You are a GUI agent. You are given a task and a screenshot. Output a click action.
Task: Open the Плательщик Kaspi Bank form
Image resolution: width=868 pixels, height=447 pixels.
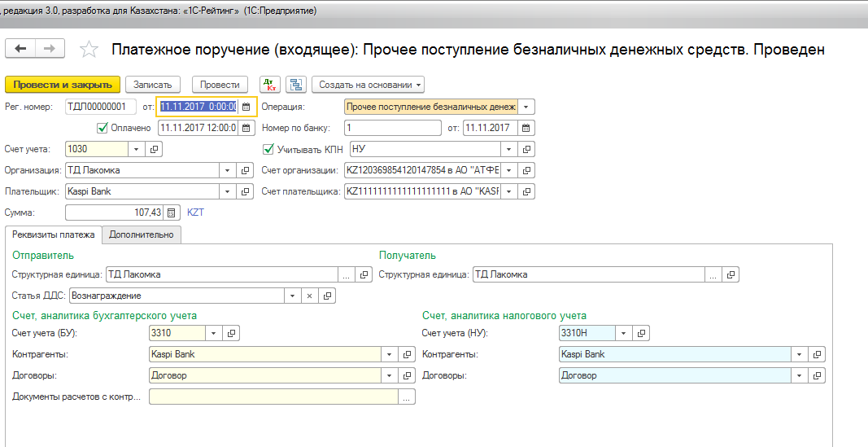(245, 191)
